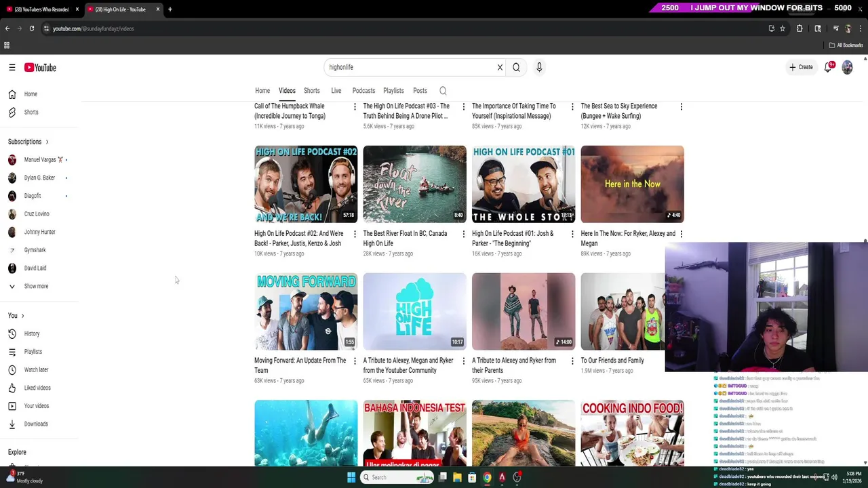Open options for Best Sea to Sky Experience
The height and width of the screenshot is (488, 868).
tap(681, 106)
